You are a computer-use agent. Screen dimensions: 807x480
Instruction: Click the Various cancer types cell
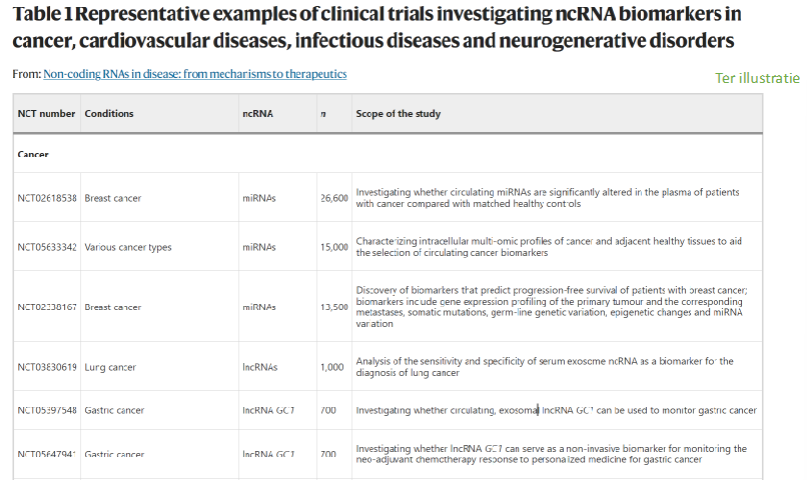coord(128,247)
